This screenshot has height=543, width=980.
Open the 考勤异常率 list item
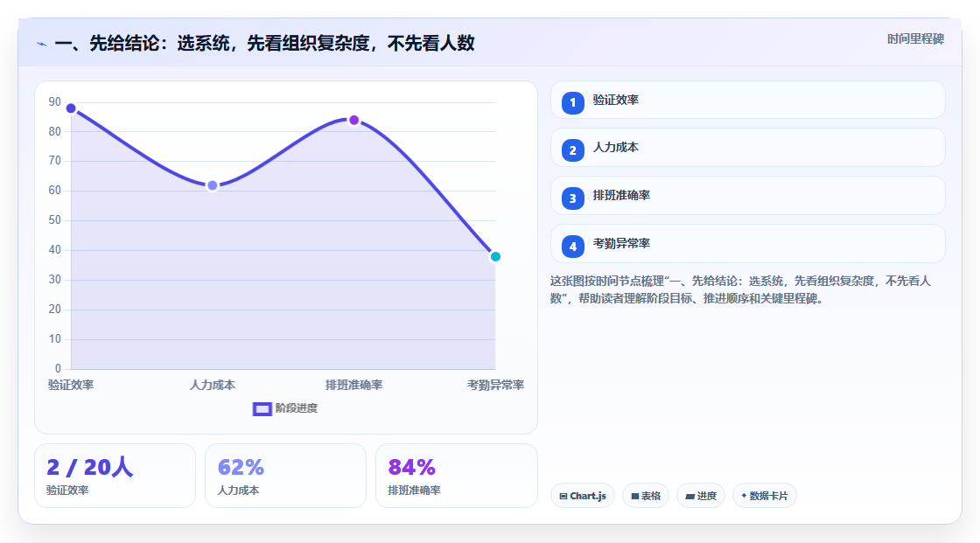tap(747, 244)
